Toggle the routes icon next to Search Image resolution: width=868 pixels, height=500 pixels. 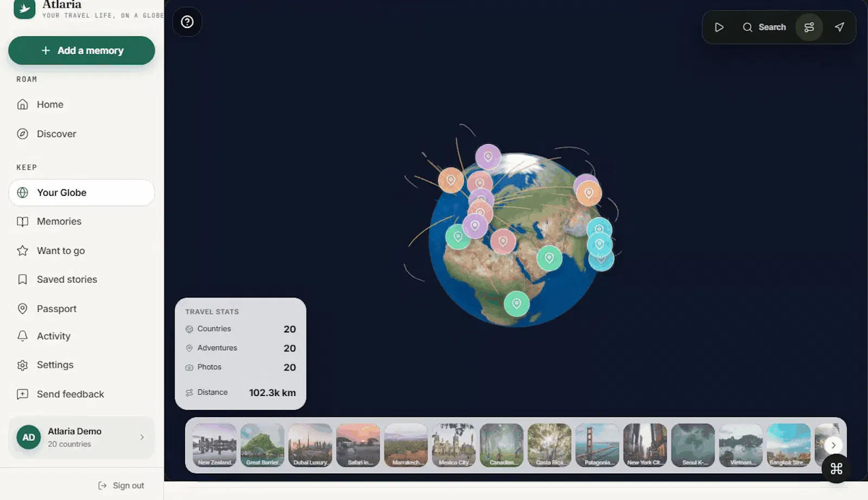point(809,27)
